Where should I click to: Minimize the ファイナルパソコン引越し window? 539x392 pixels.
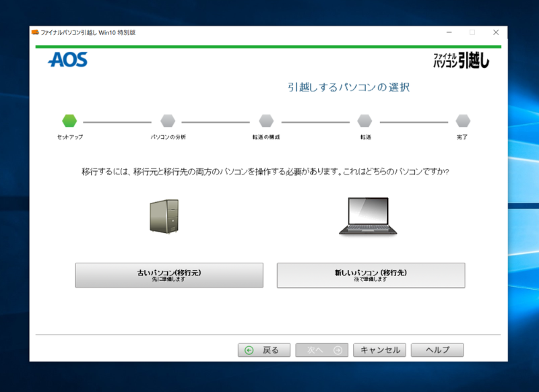pyautogui.click(x=448, y=32)
